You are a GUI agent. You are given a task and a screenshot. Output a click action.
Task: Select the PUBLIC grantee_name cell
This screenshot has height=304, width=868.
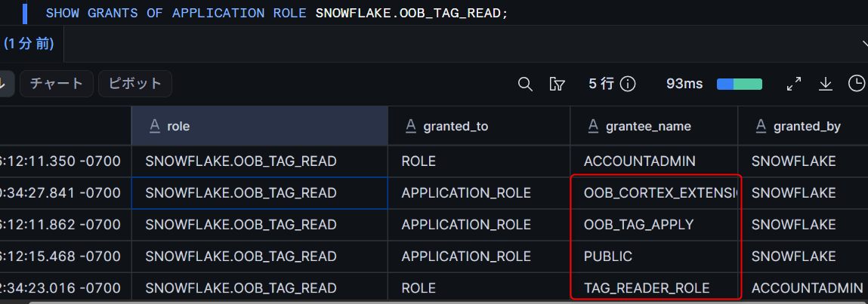click(x=653, y=256)
